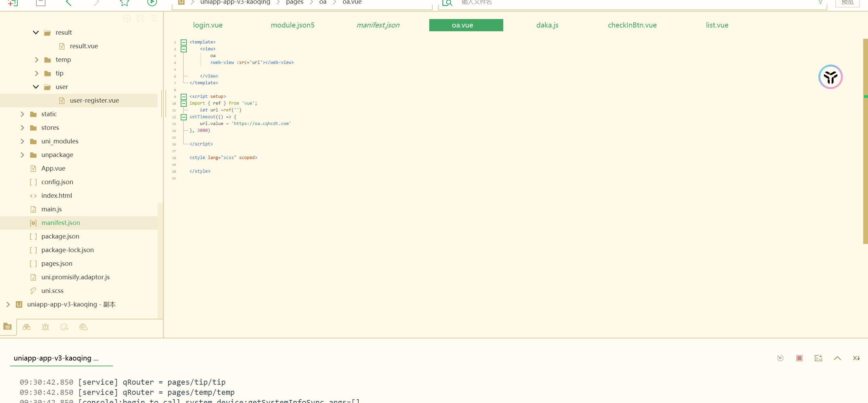868x403 pixels.
Task: Open pages.json in the file tree
Action: (x=57, y=264)
